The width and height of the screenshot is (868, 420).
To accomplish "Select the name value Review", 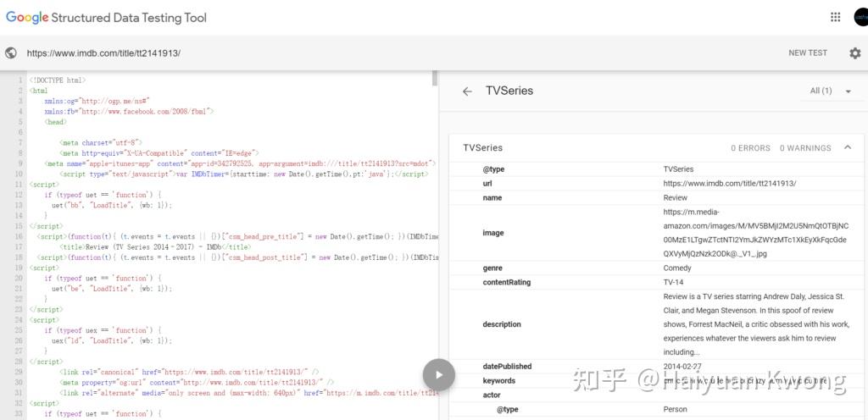I will [x=675, y=197].
